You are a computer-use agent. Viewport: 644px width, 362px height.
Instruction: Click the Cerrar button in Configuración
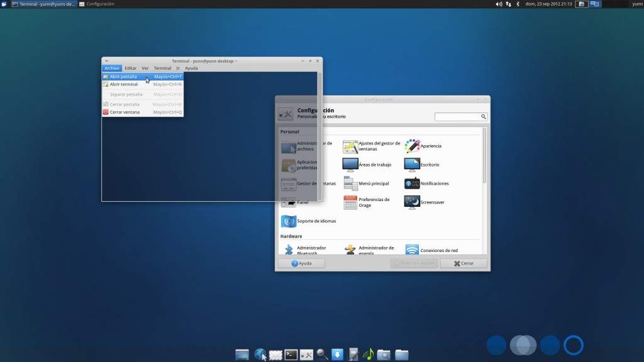(464, 263)
